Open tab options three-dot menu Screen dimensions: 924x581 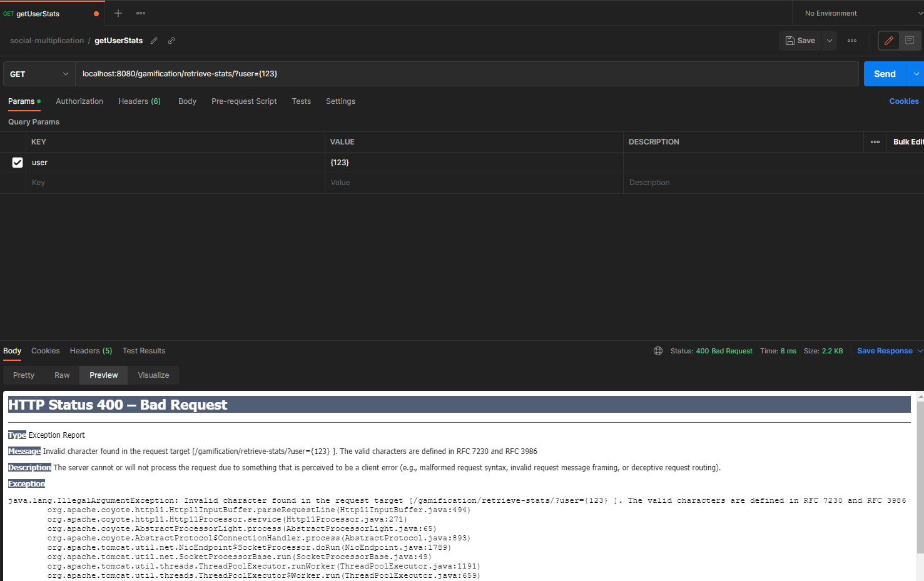(141, 13)
